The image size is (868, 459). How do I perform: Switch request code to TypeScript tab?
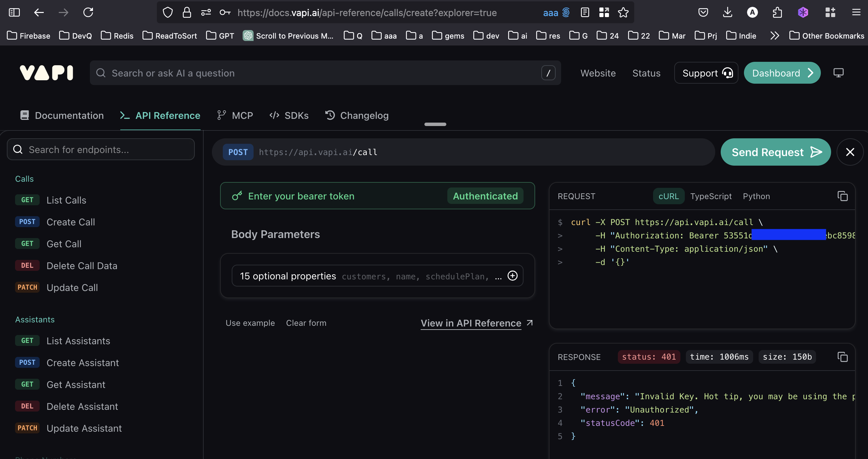click(x=711, y=196)
